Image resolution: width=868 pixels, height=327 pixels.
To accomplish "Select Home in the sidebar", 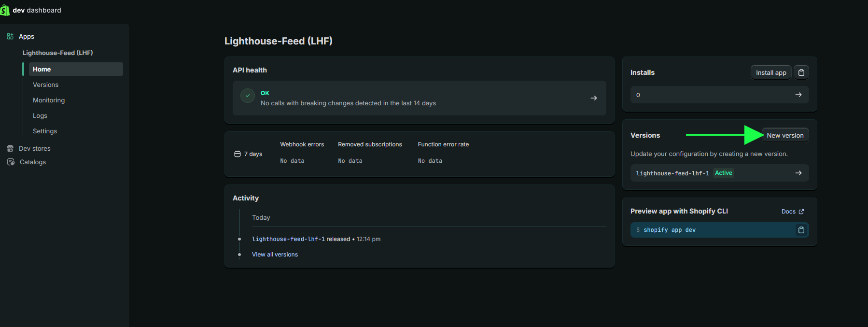I will tap(76, 69).
